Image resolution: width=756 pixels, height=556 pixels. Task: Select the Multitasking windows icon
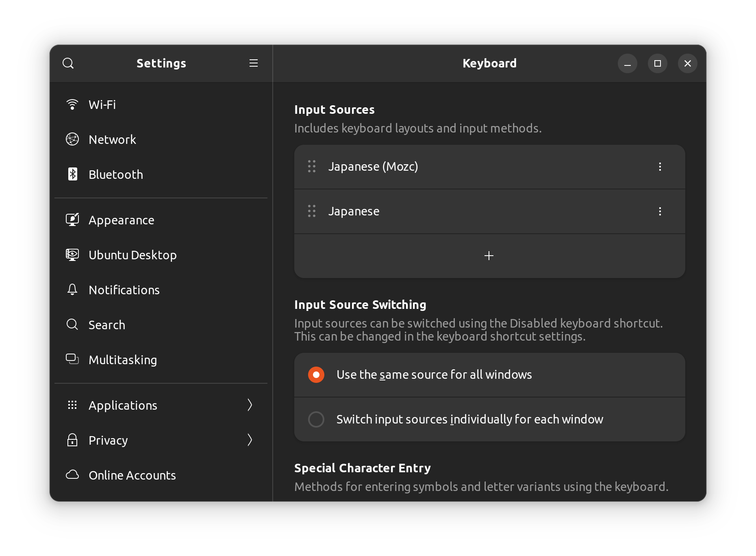click(72, 360)
